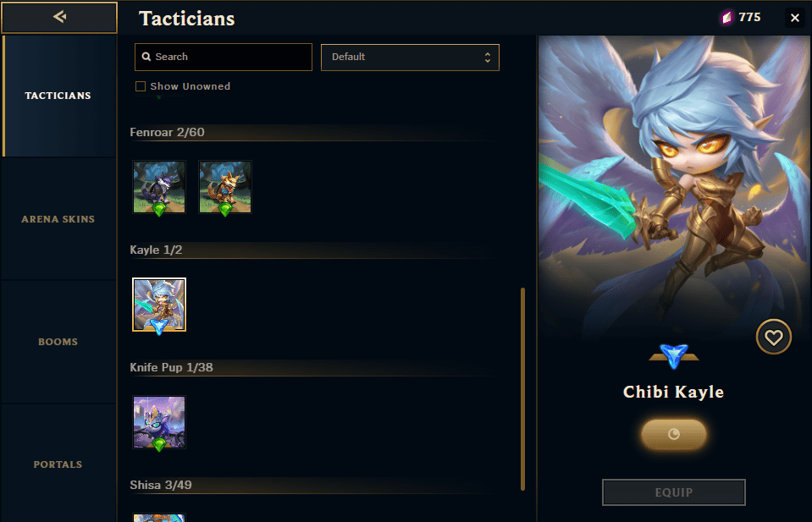Select the purple Fenroar tactician thumbnail

point(159,187)
